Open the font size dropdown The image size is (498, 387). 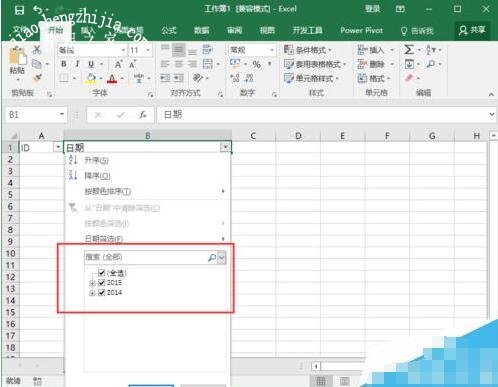[148, 50]
